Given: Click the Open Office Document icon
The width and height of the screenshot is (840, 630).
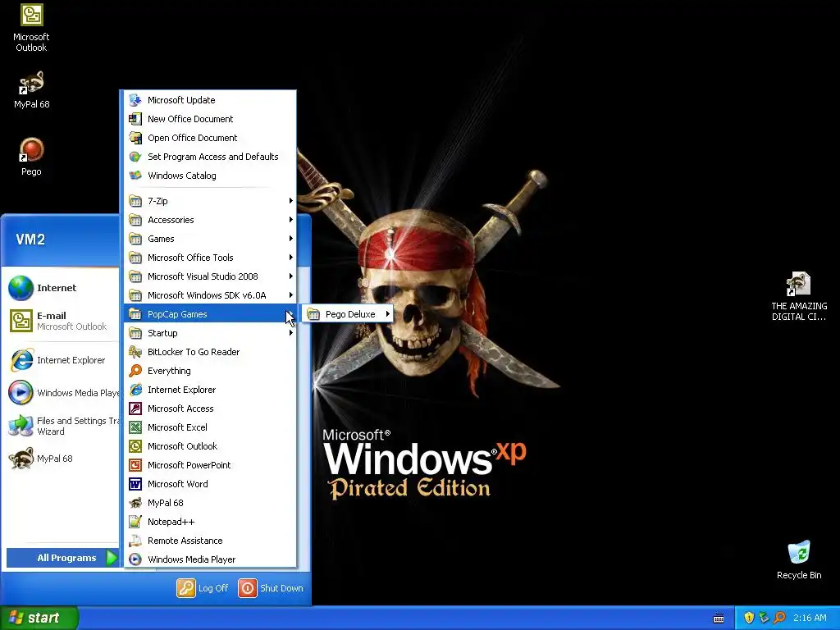Looking at the screenshot, I should click(x=135, y=138).
